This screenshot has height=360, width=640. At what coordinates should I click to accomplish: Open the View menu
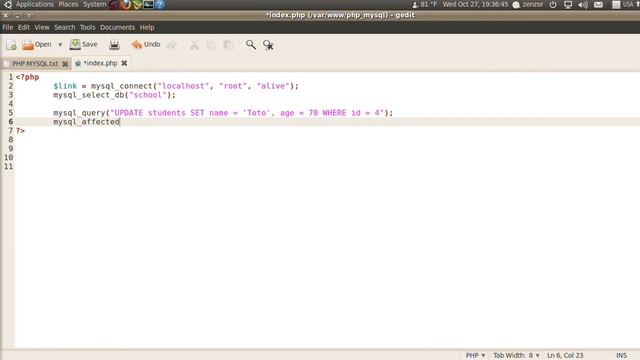click(x=42, y=27)
